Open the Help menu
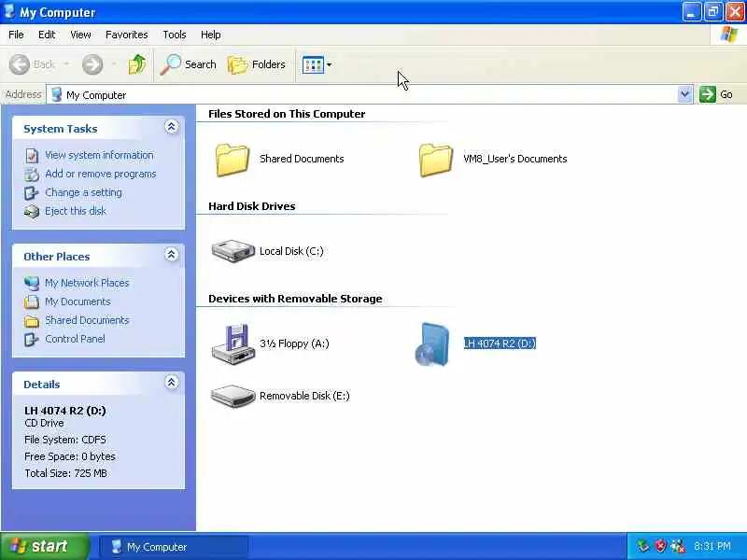This screenshot has height=560, width=747. (211, 35)
